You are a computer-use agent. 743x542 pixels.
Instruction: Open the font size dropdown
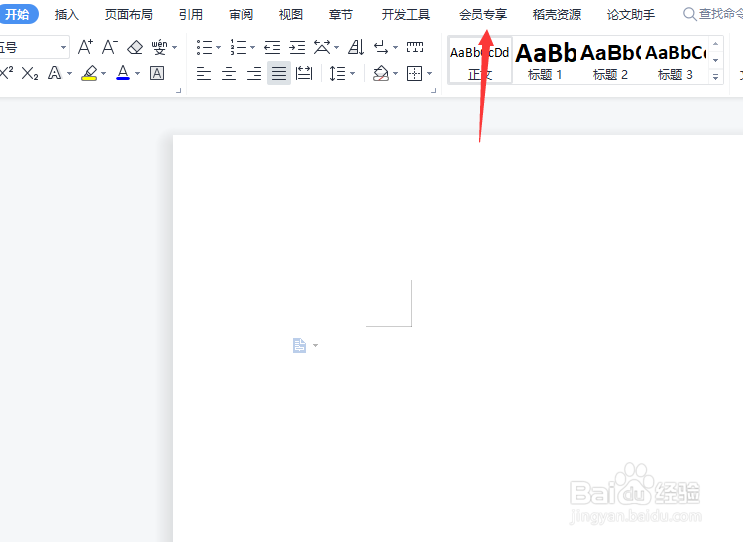pyautogui.click(x=63, y=47)
